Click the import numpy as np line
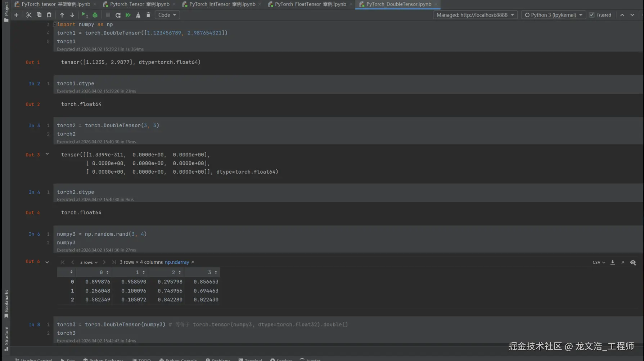This screenshot has height=361, width=644. click(x=85, y=24)
